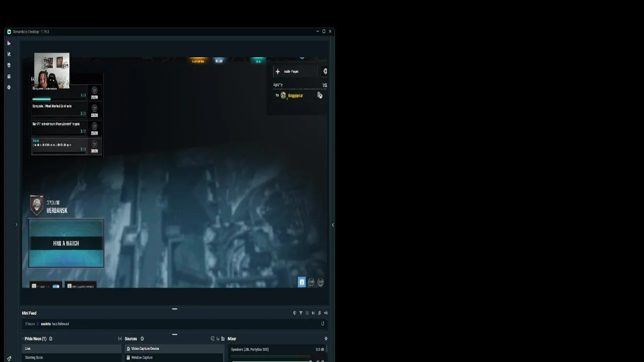Click the Mini Feed title
Image resolution: width=644 pixels, height=362 pixels.
tap(29, 313)
